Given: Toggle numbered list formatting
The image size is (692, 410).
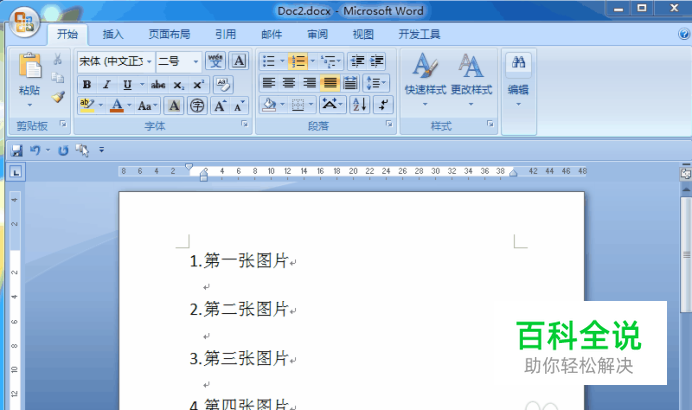Looking at the screenshot, I should coord(298,61).
